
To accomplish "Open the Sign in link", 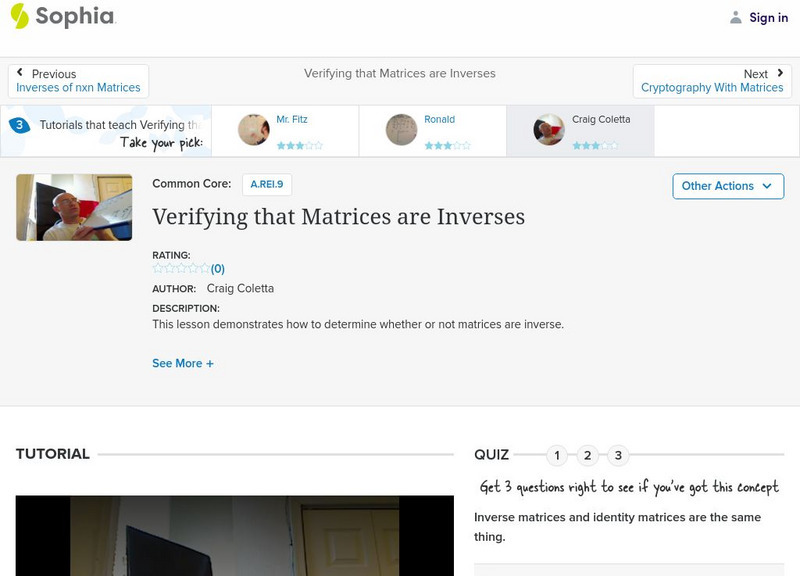I will (x=768, y=18).
